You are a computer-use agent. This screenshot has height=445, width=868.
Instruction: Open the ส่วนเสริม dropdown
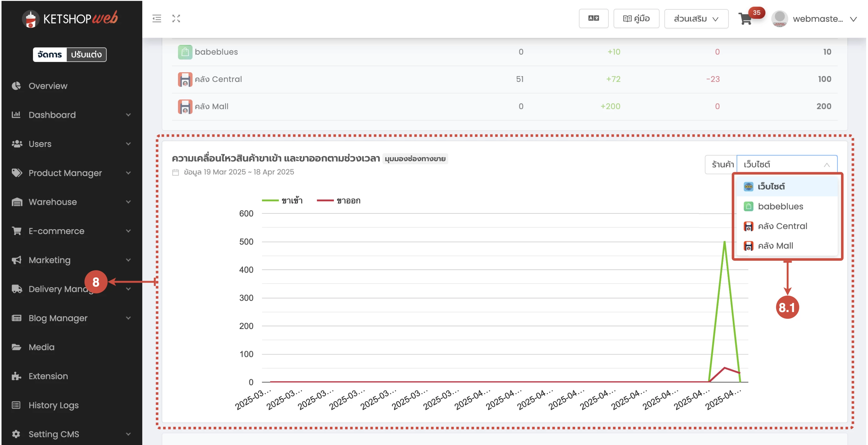tap(696, 19)
